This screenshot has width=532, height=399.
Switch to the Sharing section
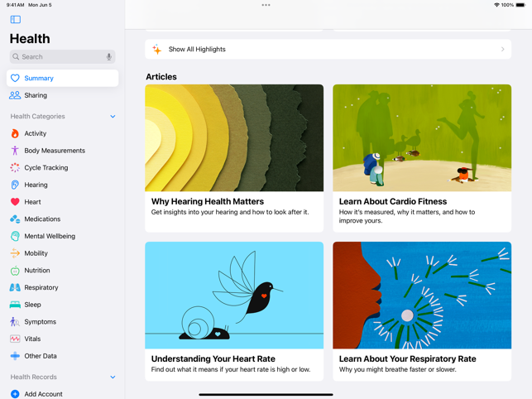[x=36, y=95]
